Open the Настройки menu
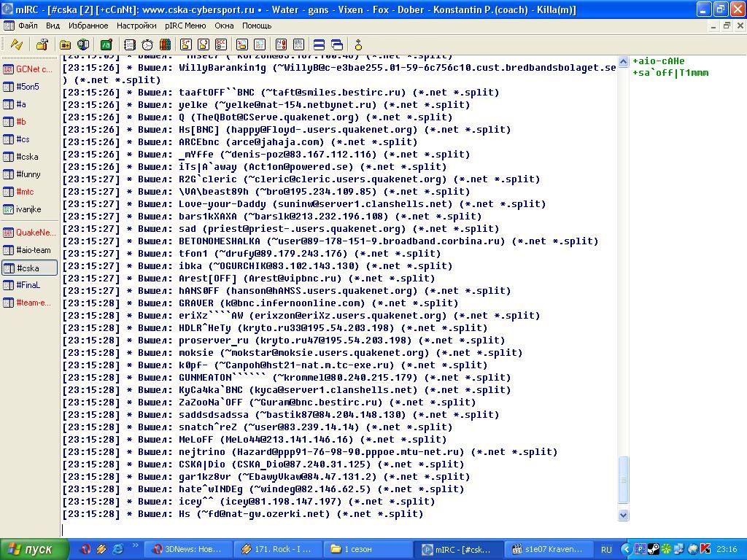747x560 pixels. click(136, 26)
